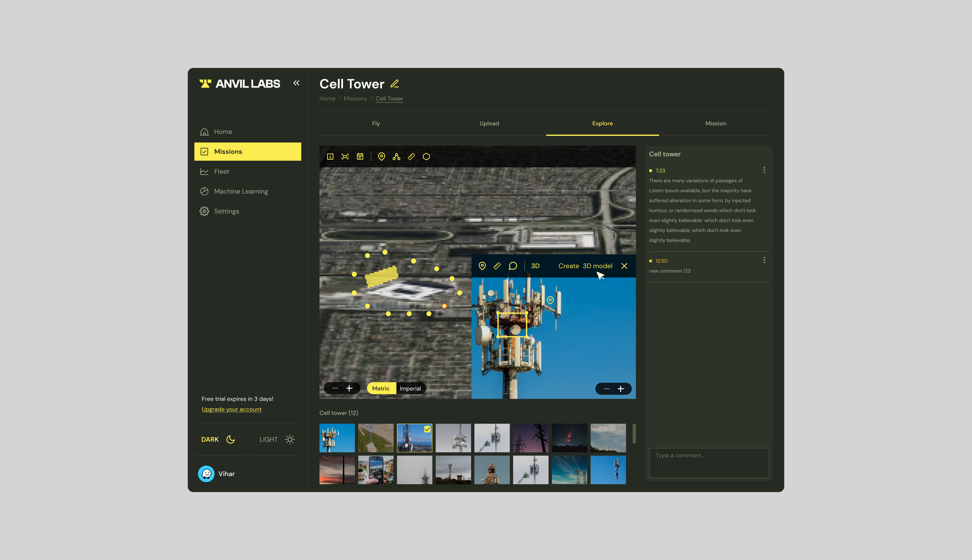
Task: Click the edit pencil next to Cell Tower title
Action: click(395, 83)
